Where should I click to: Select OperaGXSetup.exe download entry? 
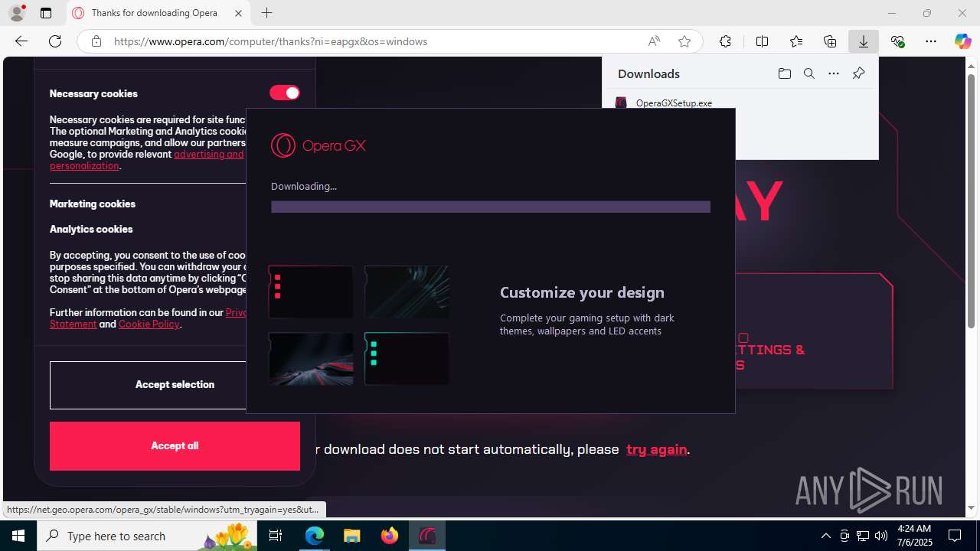(674, 103)
